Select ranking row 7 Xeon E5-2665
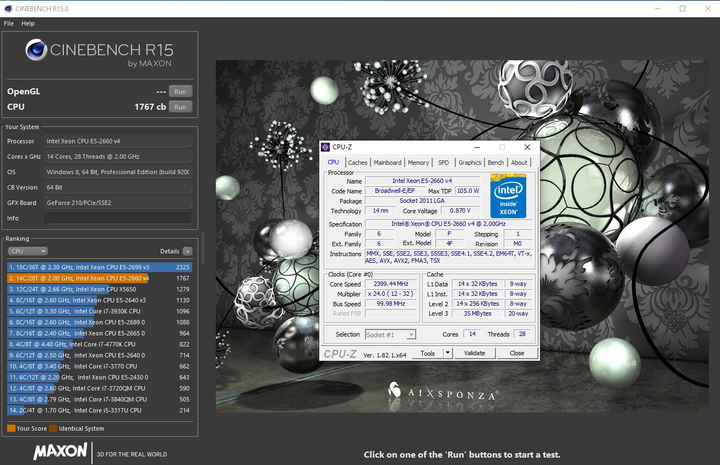The width and height of the screenshot is (720, 465). coord(99,333)
